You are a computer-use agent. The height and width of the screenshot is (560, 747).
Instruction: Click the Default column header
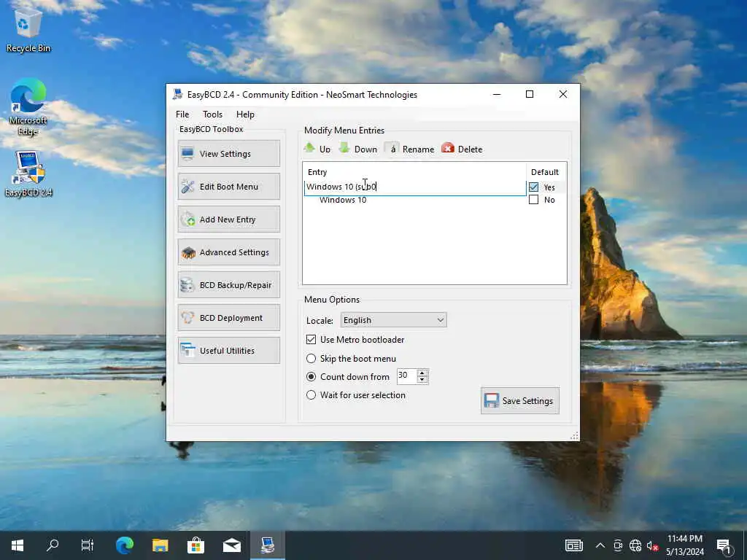point(546,172)
